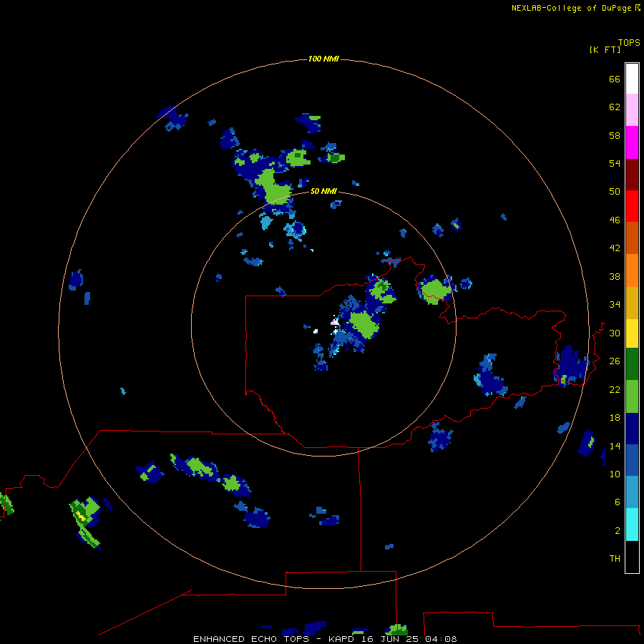Click the 38 legend value
The image size is (644, 644).
[x=615, y=276]
